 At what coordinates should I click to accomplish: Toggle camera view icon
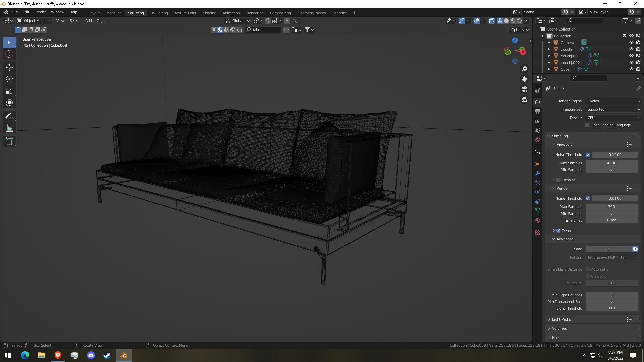pyautogui.click(x=524, y=89)
